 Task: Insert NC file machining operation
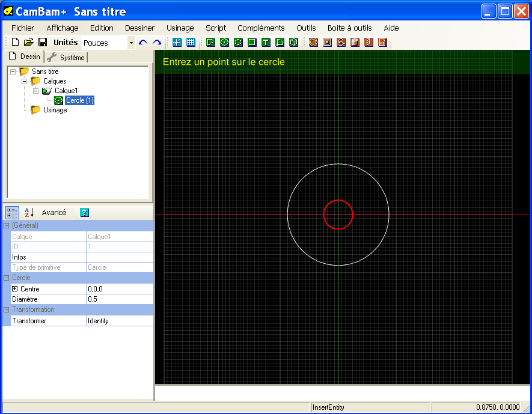point(383,43)
